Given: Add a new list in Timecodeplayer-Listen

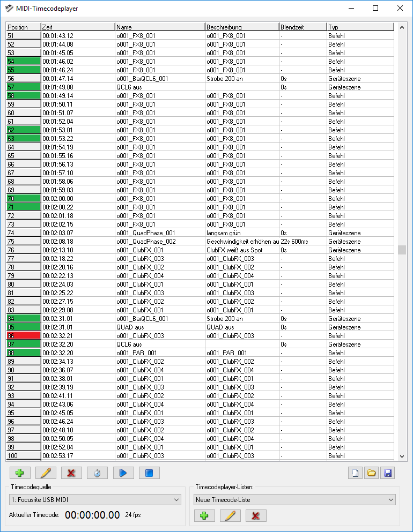Looking at the screenshot, I should tap(204, 515).
